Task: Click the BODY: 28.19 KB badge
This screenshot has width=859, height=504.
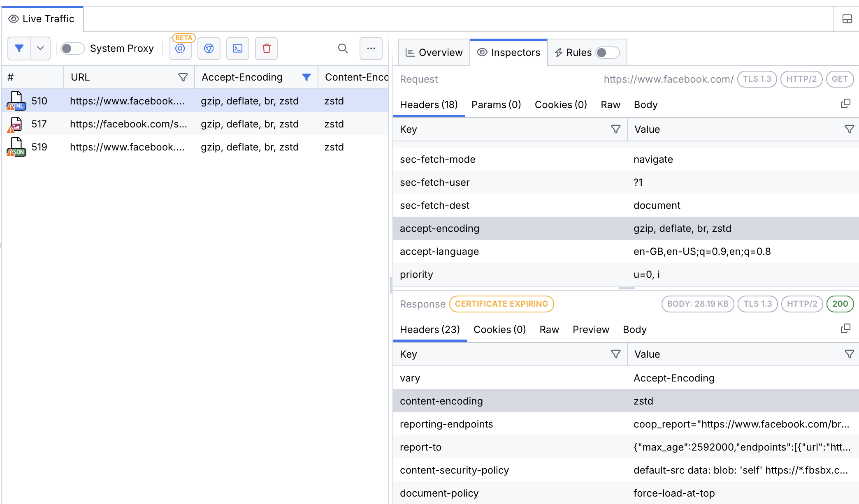Action: [698, 304]
